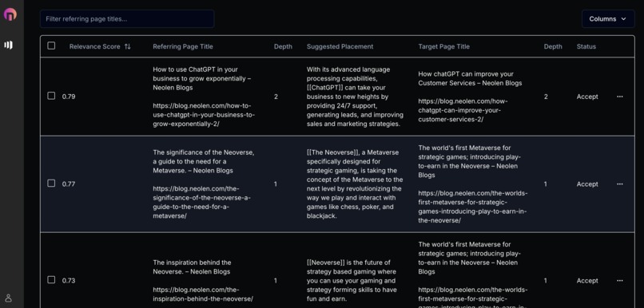The height and width of the screenshot is (308, 644).
Task: Click title 'How to use ChatGPT in your business'
Action: [201, 78]
